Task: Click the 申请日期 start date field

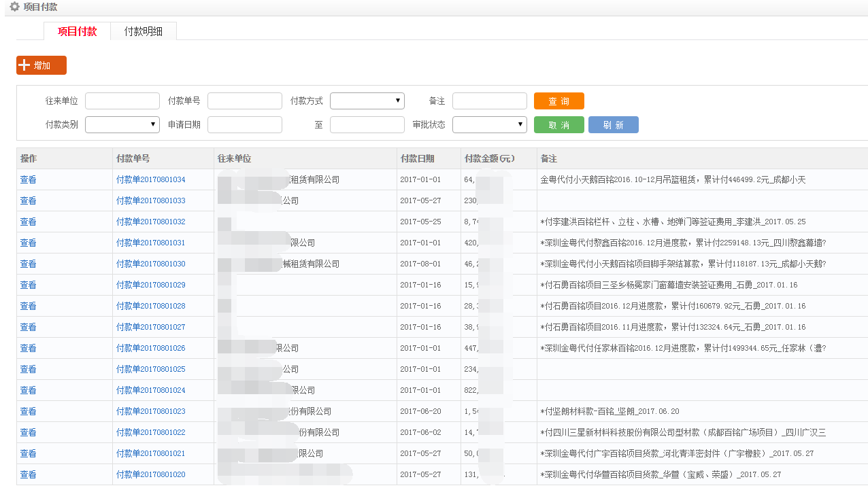Action: (244, 125)
